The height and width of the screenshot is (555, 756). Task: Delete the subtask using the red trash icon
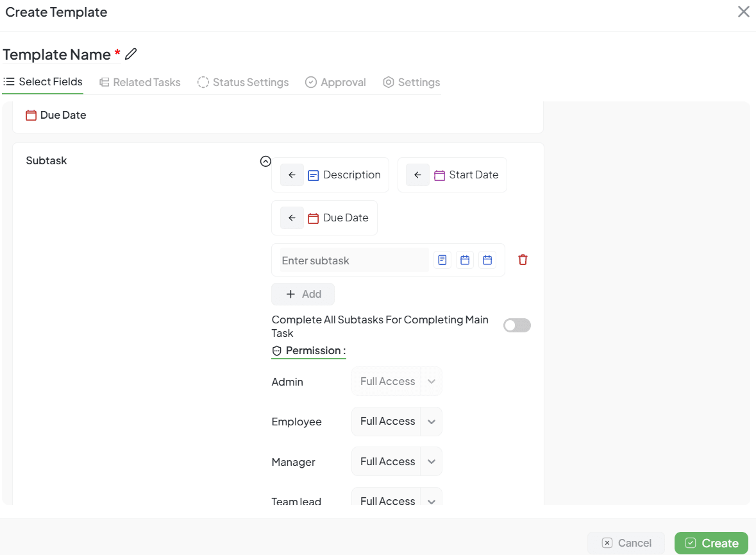click(523, 259)
